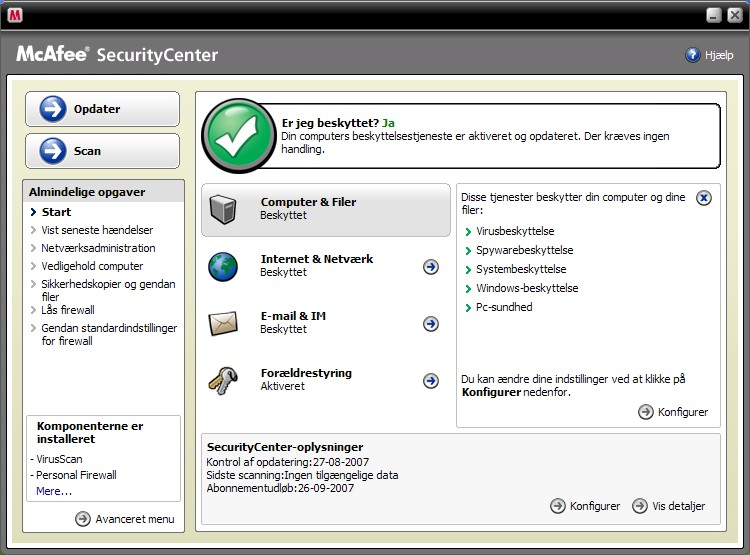Click the E-mail & IM envelope icon
The image size is (750, 555).
[x=223, y=323]
